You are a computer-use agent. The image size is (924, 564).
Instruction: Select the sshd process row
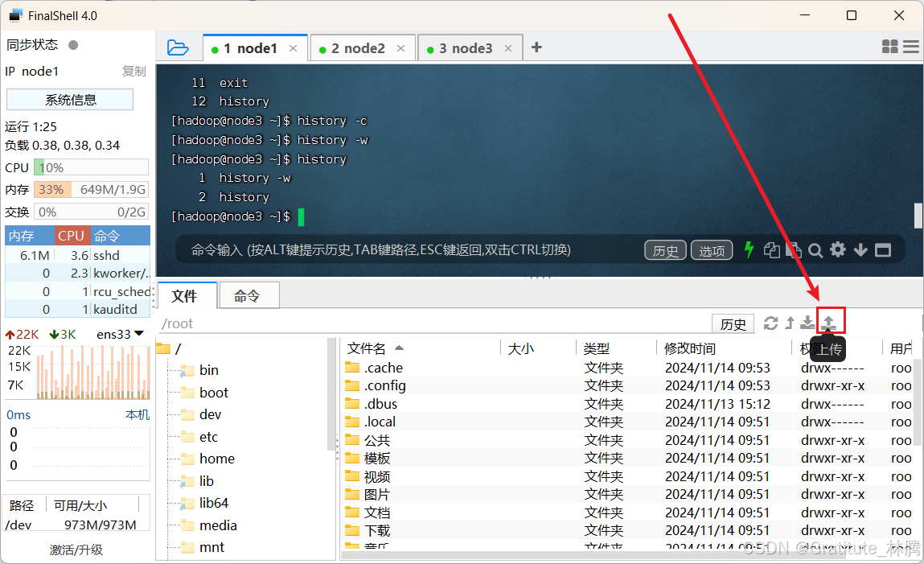pos(78,255)
